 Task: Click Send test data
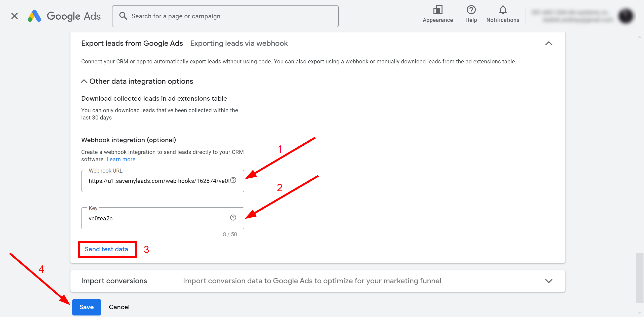click(107, 249)
